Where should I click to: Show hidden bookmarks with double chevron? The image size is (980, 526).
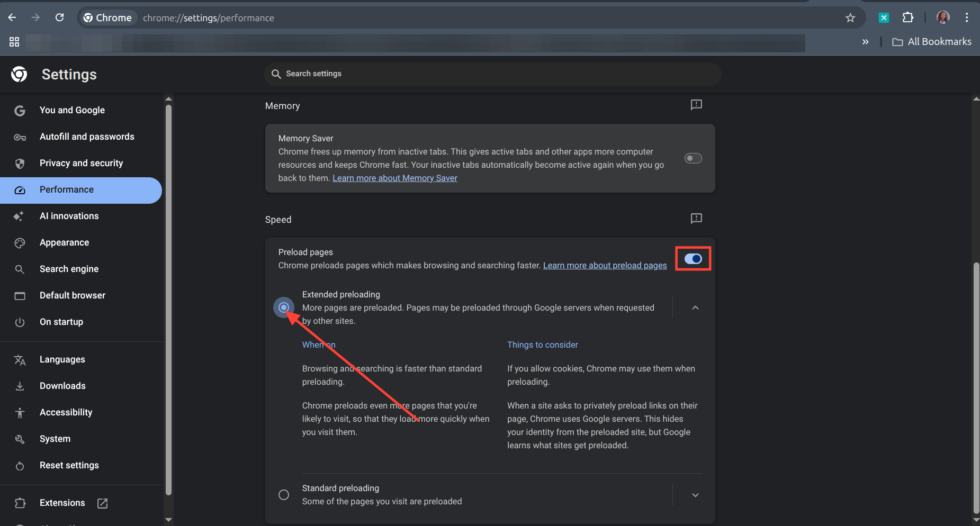click(x=865, y=42)
